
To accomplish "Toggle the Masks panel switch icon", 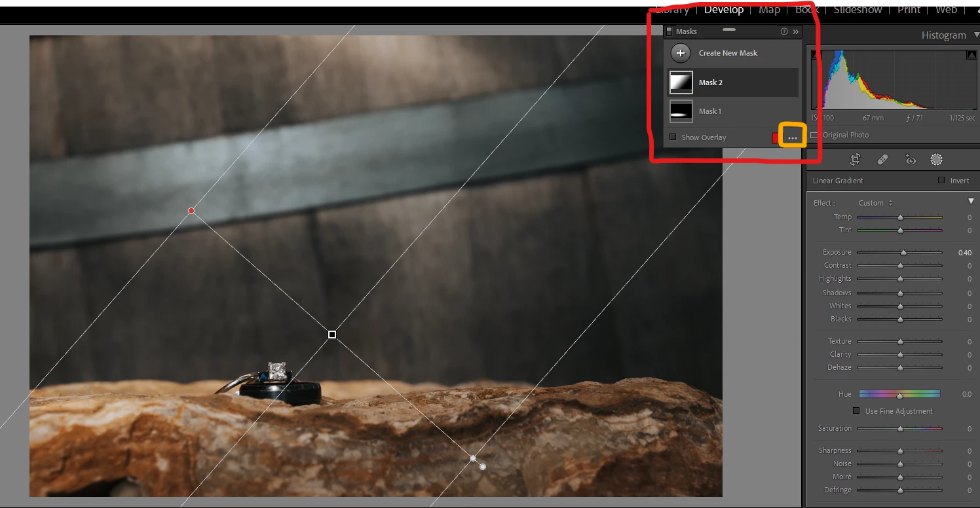I will (669, 31).
